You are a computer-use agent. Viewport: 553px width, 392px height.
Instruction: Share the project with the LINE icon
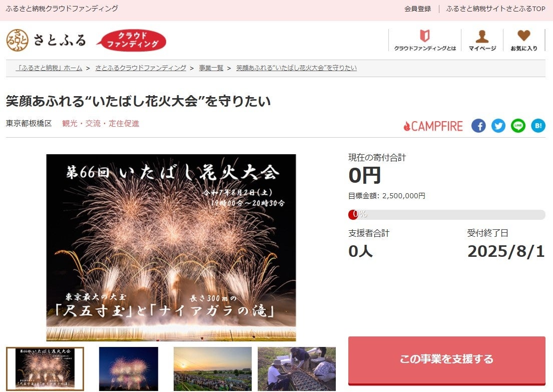[x=518, y=126]
